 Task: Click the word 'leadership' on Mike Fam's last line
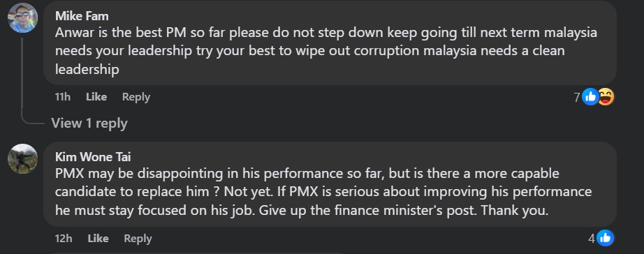[x=87, y=69]
